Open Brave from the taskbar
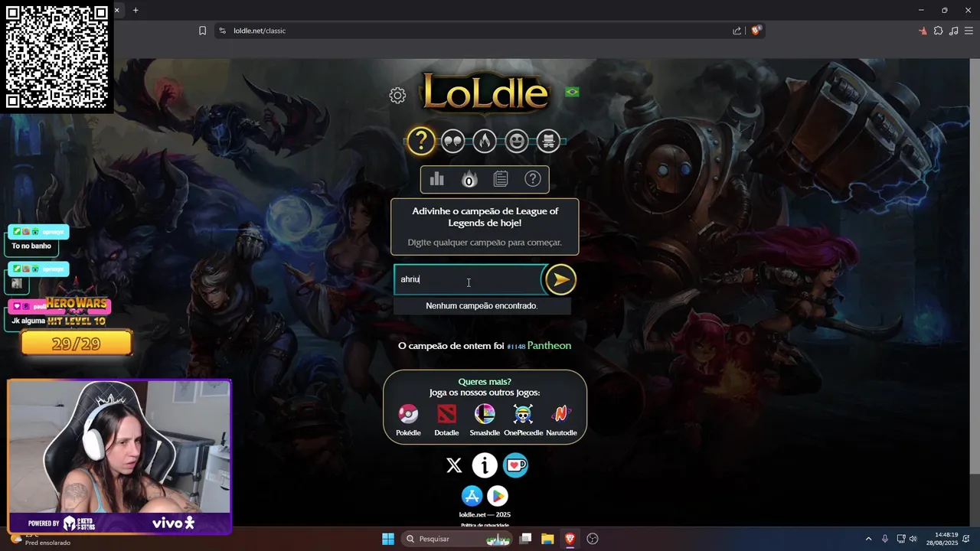The height and width of the screenshot is (551, 980). coord(570,539)
